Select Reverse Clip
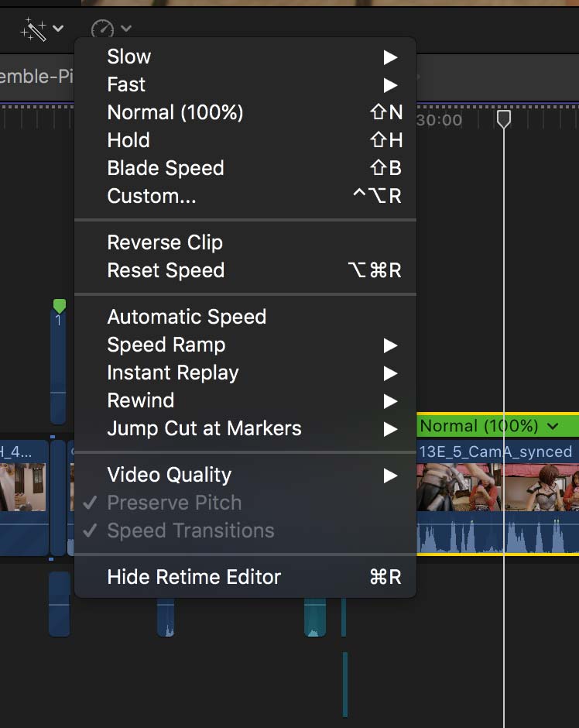Screen dimensions: 579x728 pyautogui.click(x=245, y=243)
